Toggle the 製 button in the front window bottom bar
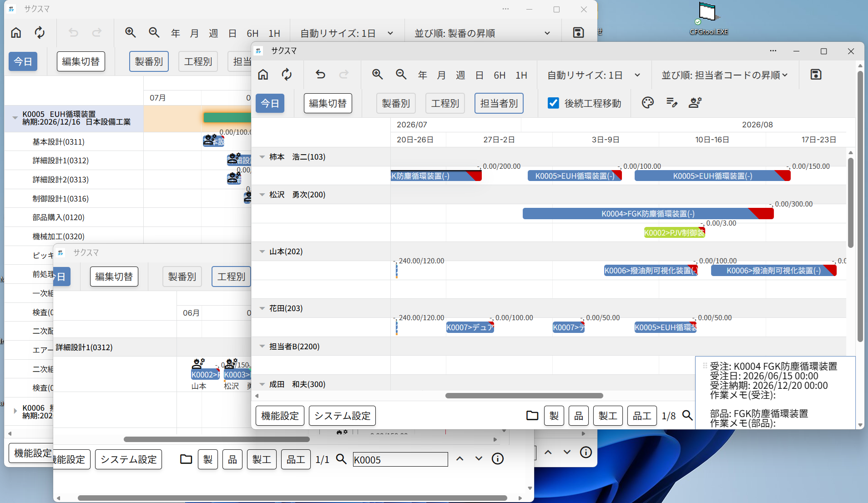 coord(554,416)
